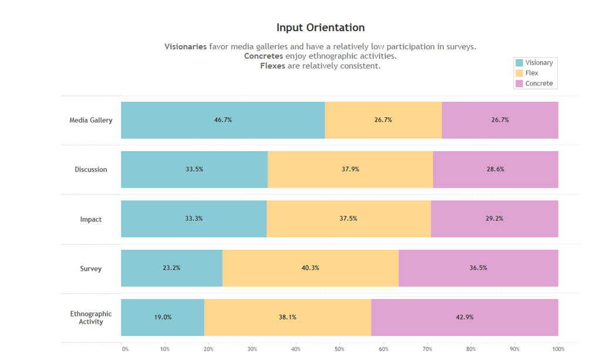The width and height of the screenshot is (616, 364).
Task: Click the Discussion Visionary 33.5% segment
Action: point(194,169)
